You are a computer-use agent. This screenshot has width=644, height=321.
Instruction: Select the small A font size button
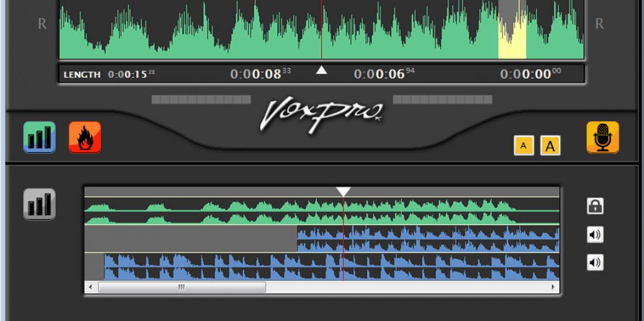tap(524, 146)
